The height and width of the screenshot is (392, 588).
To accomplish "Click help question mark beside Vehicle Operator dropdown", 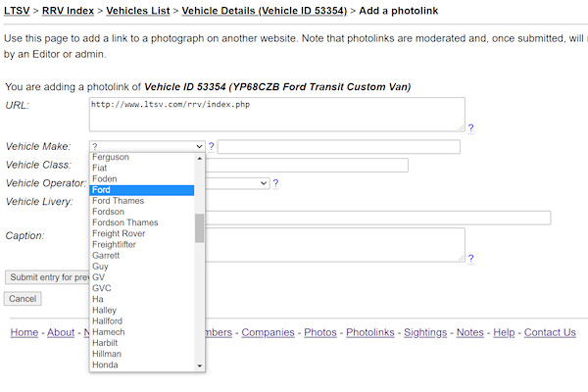I will click(275, 183).
